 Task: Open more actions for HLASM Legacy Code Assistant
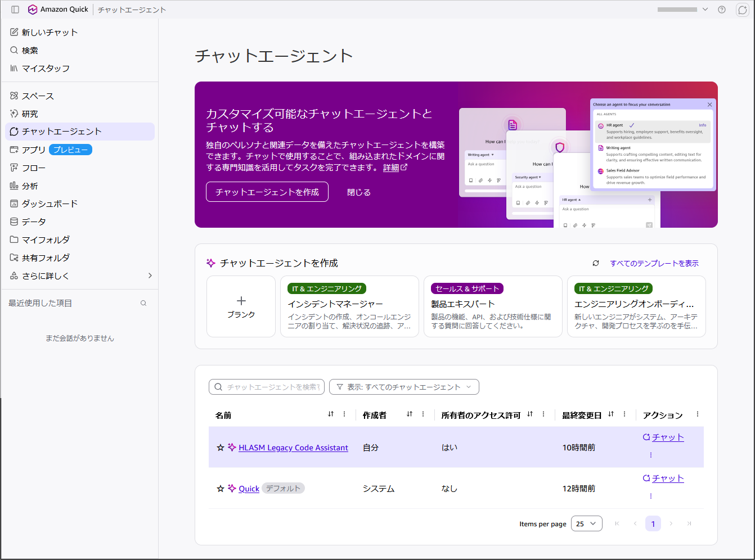[x=651, y=455]
